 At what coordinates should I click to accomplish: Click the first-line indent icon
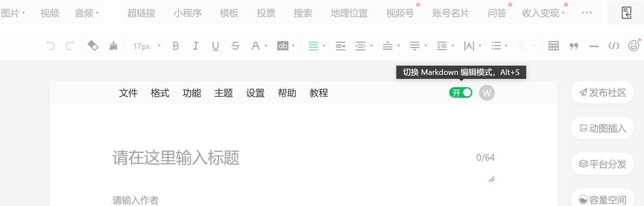click(x=360, y=46)
